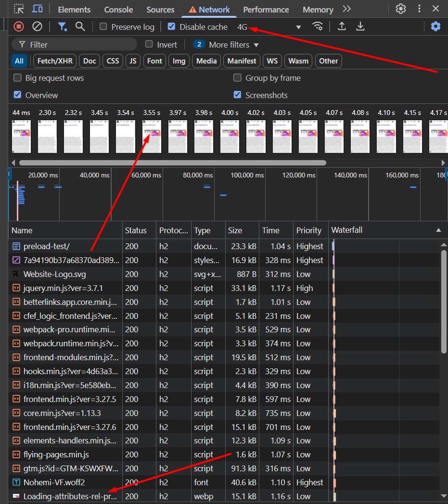Check the Invert filter box
This screenshot has height=504, width=448.
[149, 44]
